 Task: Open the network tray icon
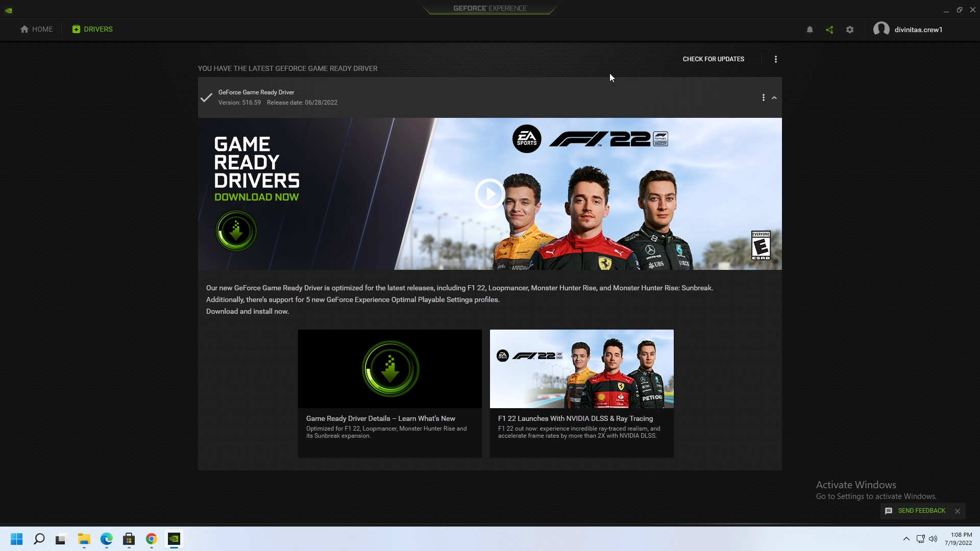click(x=920, y=539)
